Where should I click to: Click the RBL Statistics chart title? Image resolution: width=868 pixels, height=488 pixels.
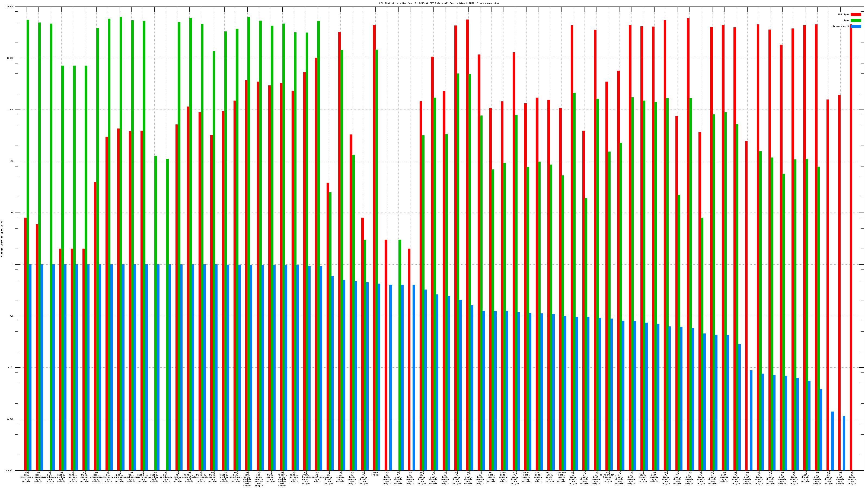(x=439, y=3)
